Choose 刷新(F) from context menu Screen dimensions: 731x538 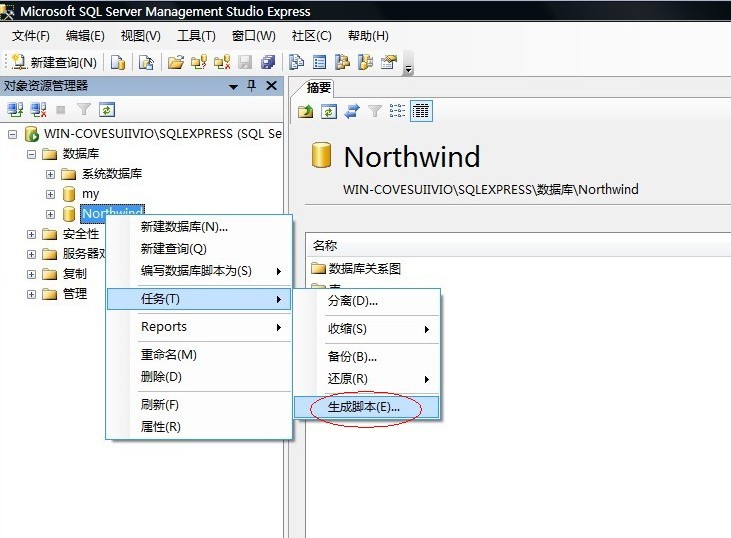[x=199, y=405]
